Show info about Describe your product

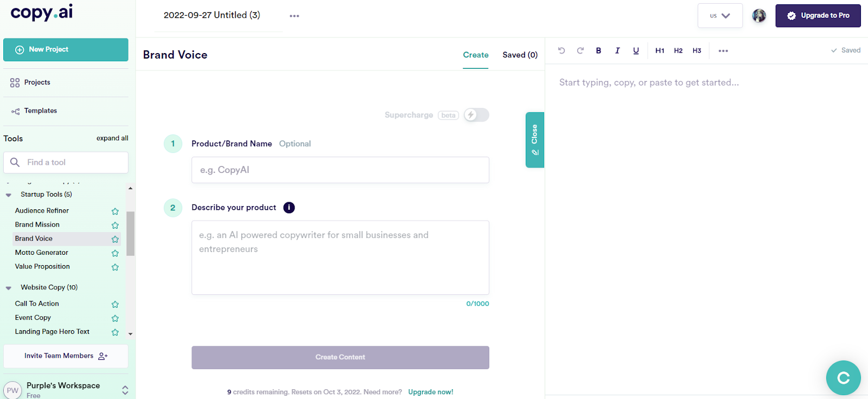(289, 208)
